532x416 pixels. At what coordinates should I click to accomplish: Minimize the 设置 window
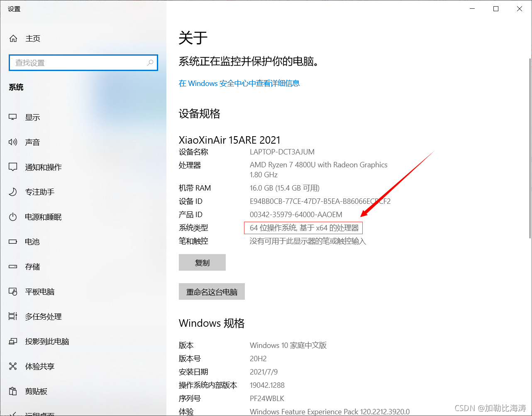pyautogui.click(x=472, y=9)
